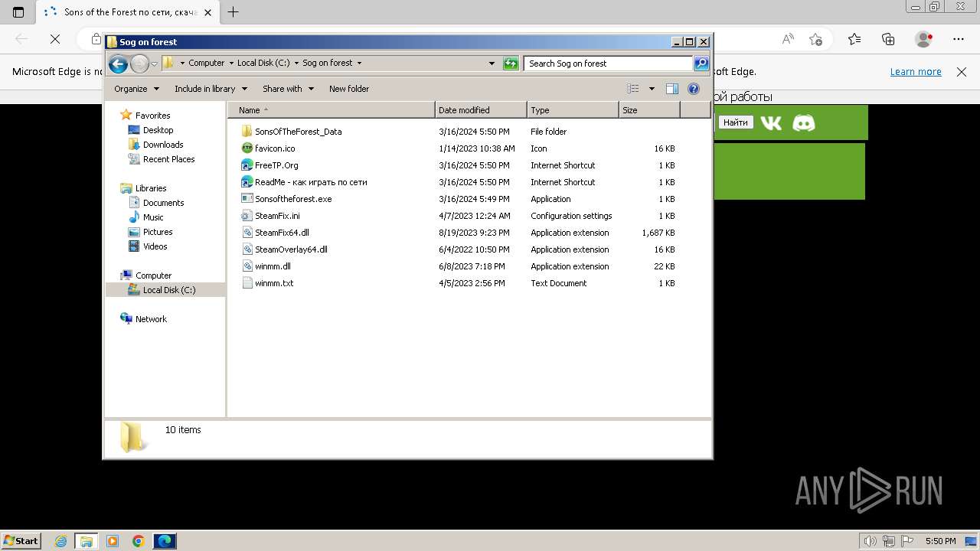980x551 pixels.
Task: Click Edge Read aloud icon
Action: (788, 39)
